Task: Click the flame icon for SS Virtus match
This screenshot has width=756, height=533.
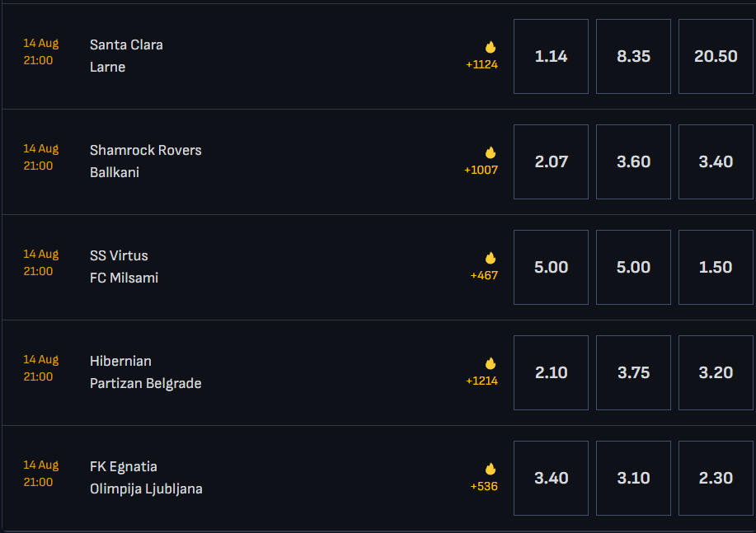Action: click(x=491, y=258)
